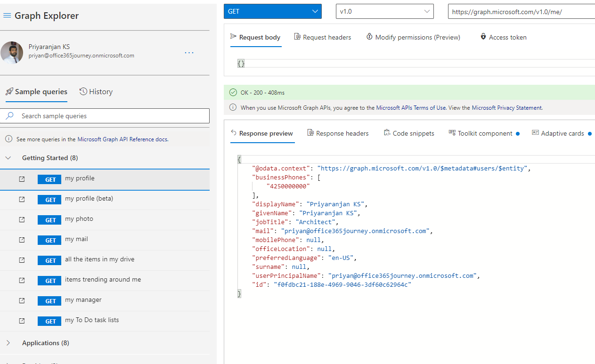Click the Priyaranjan KS profile photo
The height and width of the screenshot is (364, 595).
click(12, 52)
